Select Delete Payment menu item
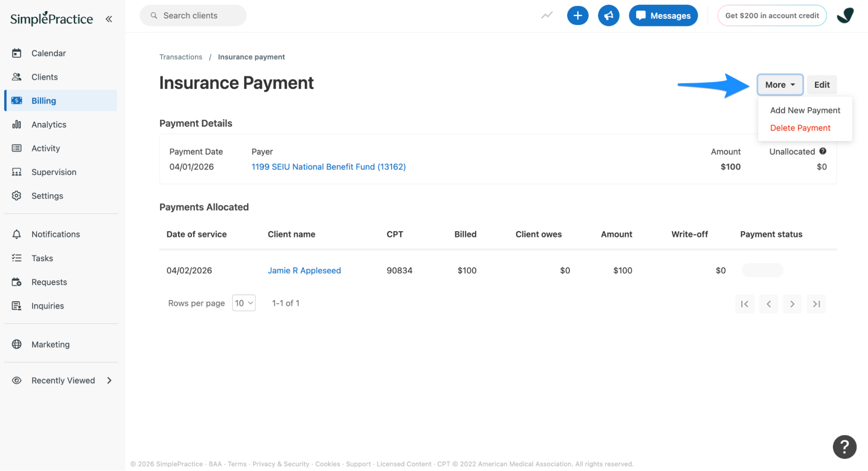Image resolution: width=868 pixels, height=471 pixels. pos(800,128)
